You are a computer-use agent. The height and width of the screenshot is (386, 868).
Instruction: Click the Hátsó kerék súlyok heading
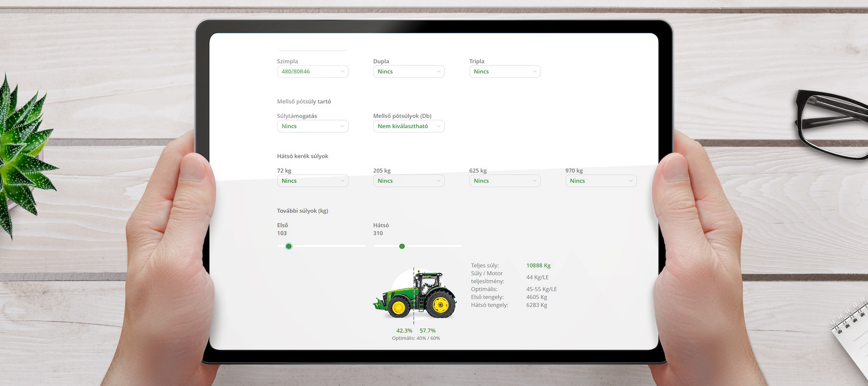(302, 156)
